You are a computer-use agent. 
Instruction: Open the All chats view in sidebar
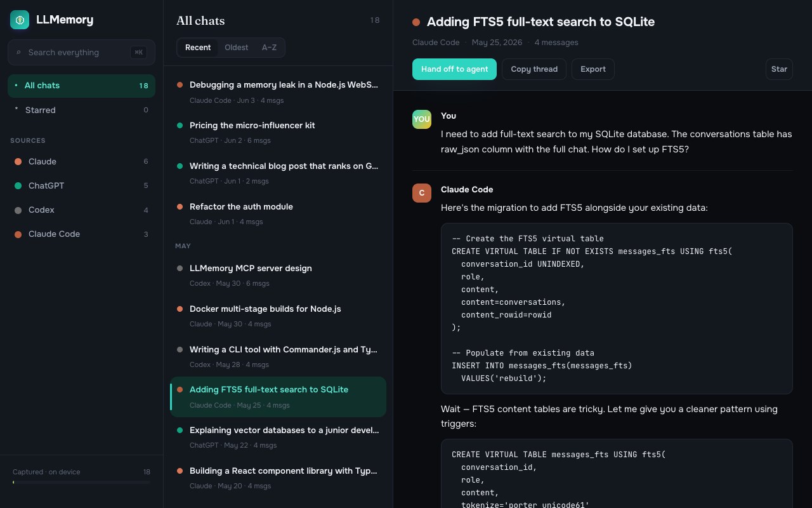[x=81, y=86]
